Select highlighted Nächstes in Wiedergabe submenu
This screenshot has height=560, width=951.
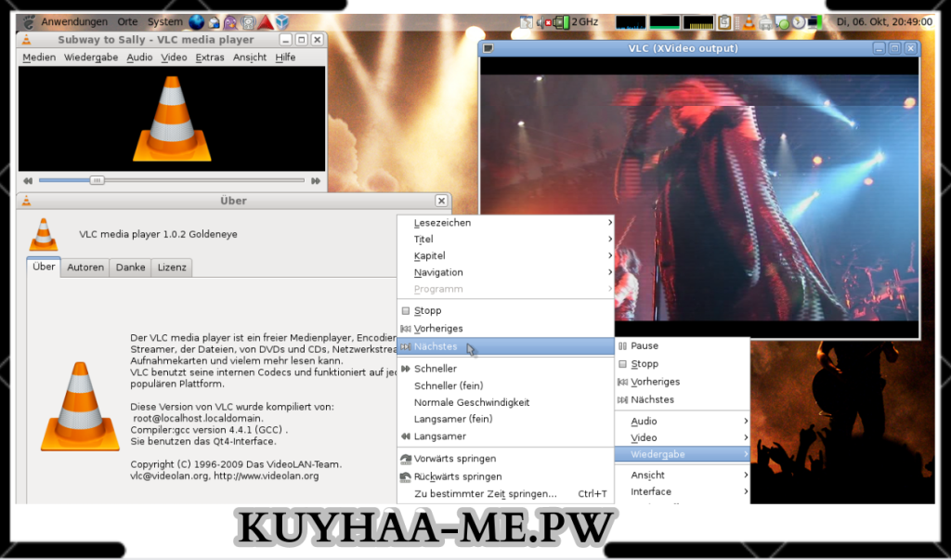click(505, 346)
